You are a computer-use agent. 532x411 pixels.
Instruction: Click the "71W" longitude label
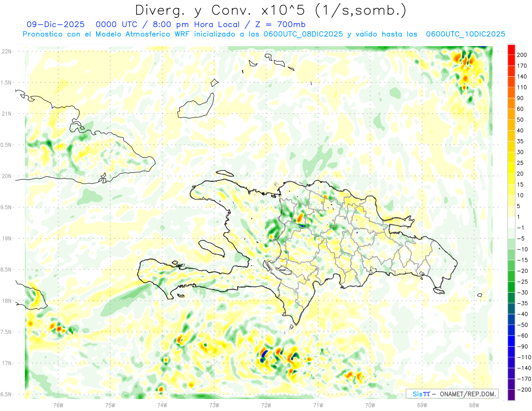318,405
